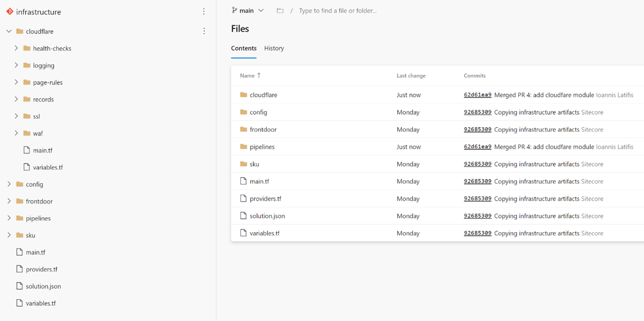Click the records folder icon in tree
Screen dimensions: 644x321
pyautogui.click(x=27, y=99)
